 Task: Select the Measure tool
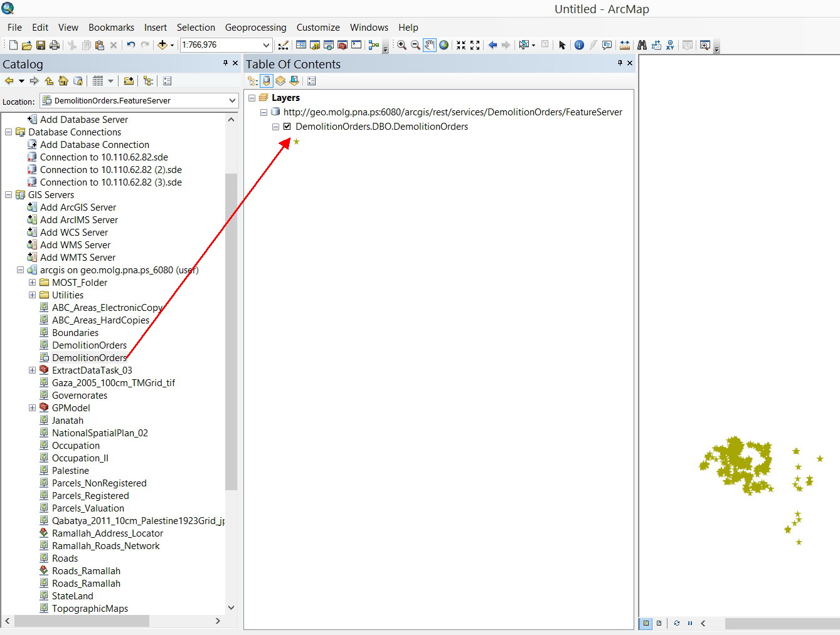pyautogui.click(x=625, y=45)
